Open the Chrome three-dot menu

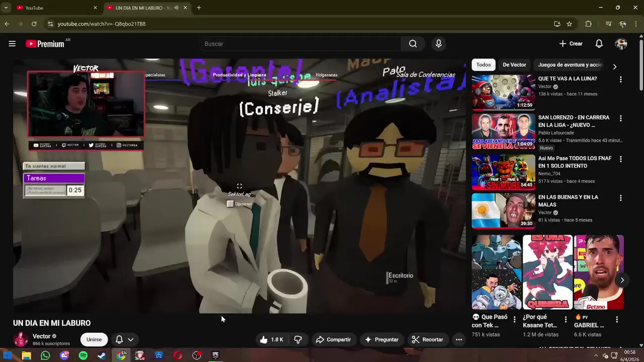(636, 24)
